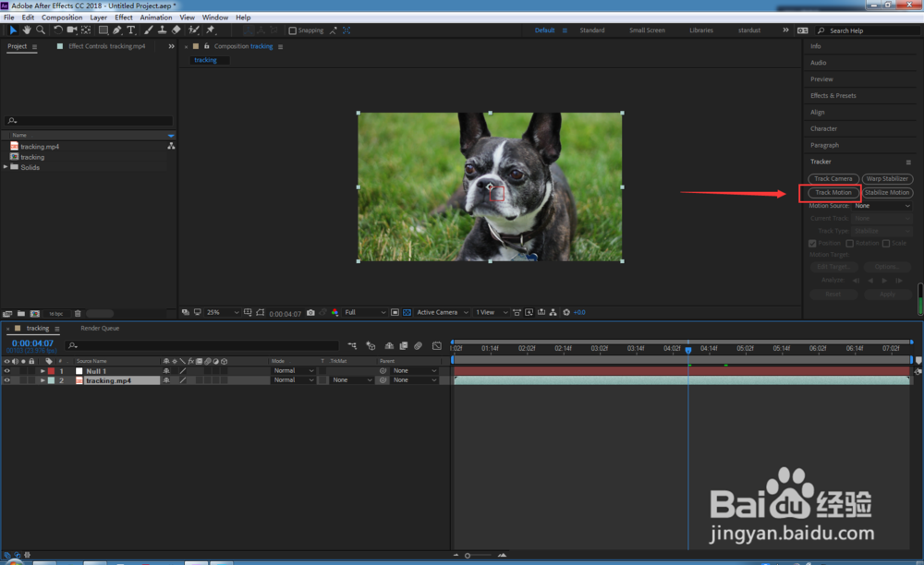Screen dimensions: 924x565
Task: Open the Graph Editor icon
Action: (x=437, y=345)
